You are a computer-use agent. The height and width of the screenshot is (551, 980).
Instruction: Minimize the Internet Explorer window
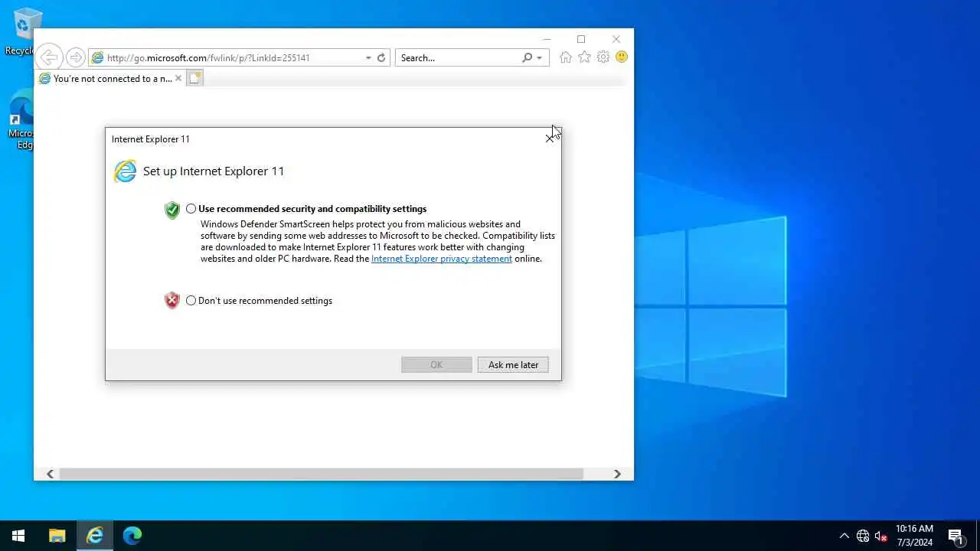click(x=547, y=39)
